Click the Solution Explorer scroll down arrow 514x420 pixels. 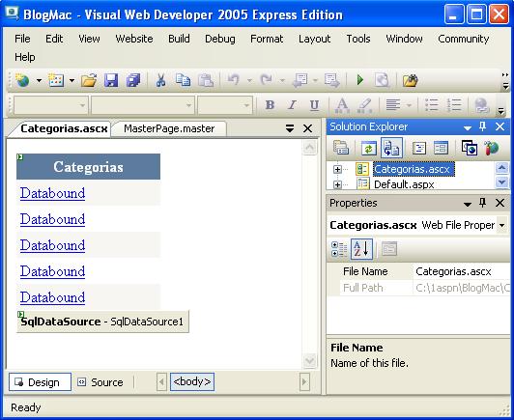[x=501, y=182]
